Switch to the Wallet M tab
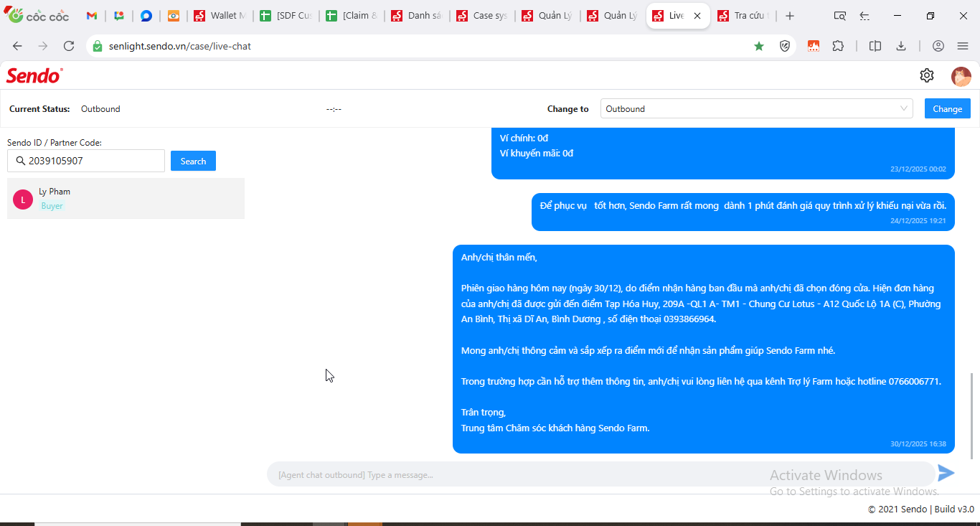Viewport: 980px width, 526px height. point(220,16)
